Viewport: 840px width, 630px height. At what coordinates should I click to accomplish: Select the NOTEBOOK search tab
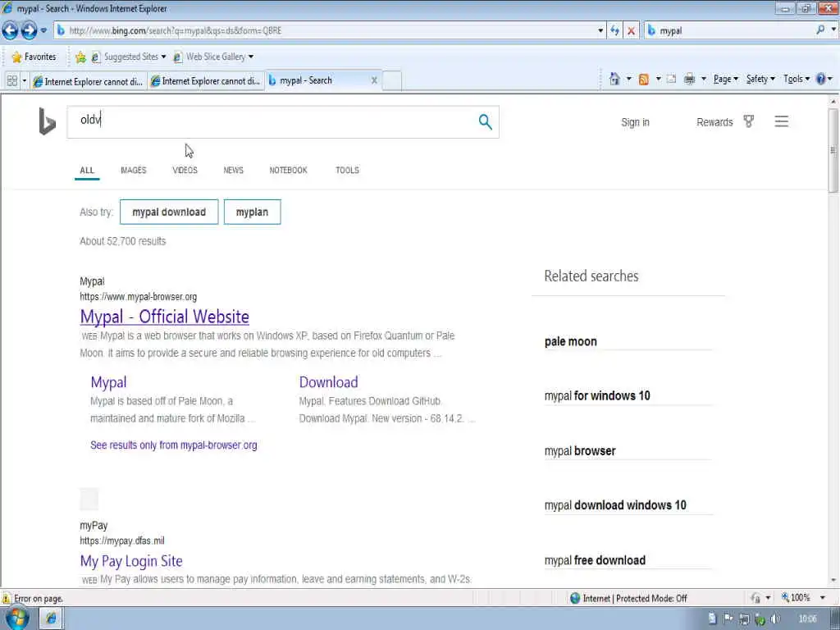tap(288, 171)
